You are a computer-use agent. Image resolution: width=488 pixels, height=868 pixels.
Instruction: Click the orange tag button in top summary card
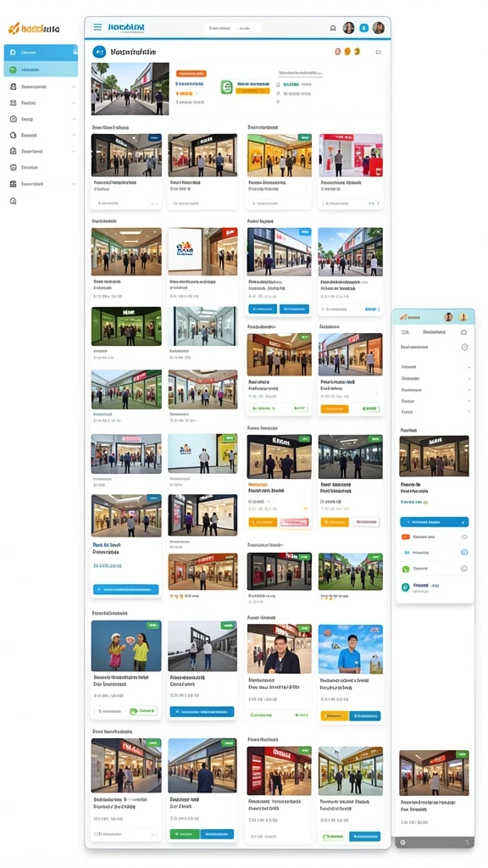(191, 73)
